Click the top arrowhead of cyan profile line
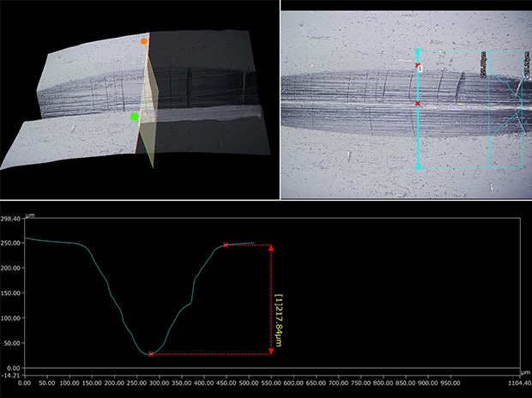The width and height of the screenshot is (532, 398). click(x=418, y=52)
